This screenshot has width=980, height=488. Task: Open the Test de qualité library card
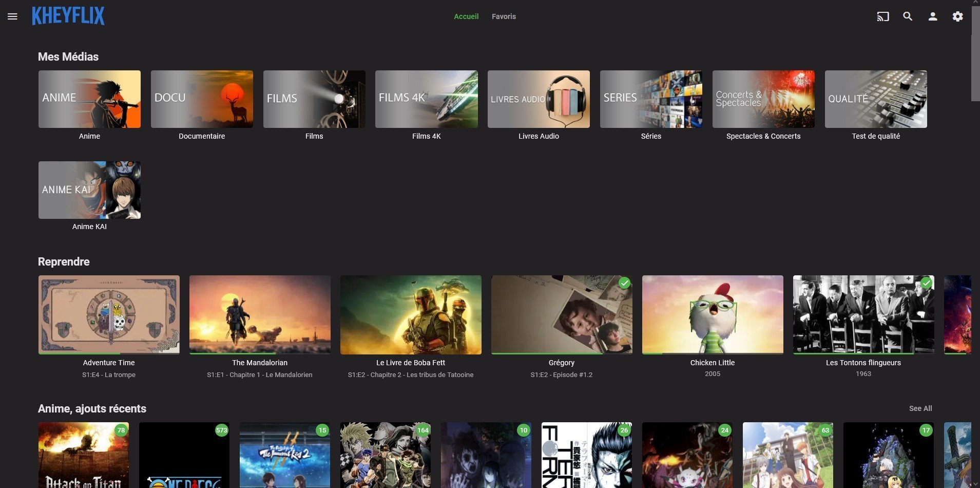[x=876, y=99]
